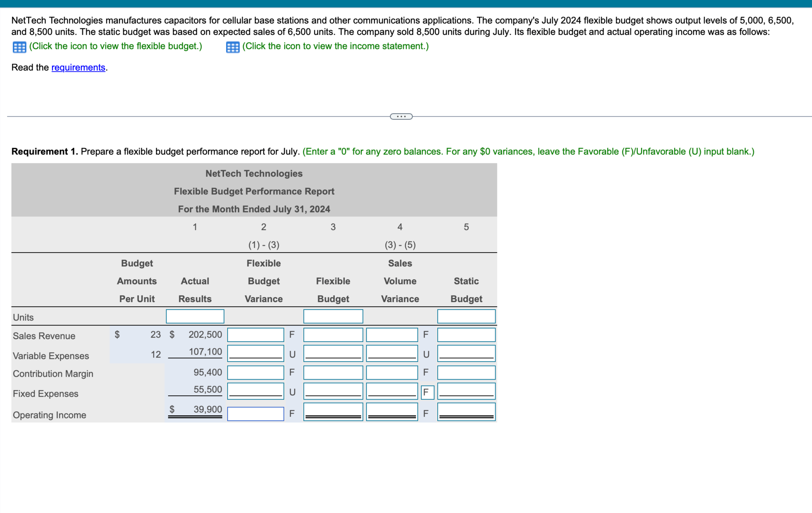This screenshot has width=812, height=513.
Task: Click the Fixed Expenses Static Budget input field
Action: click(x=466, y=391)
